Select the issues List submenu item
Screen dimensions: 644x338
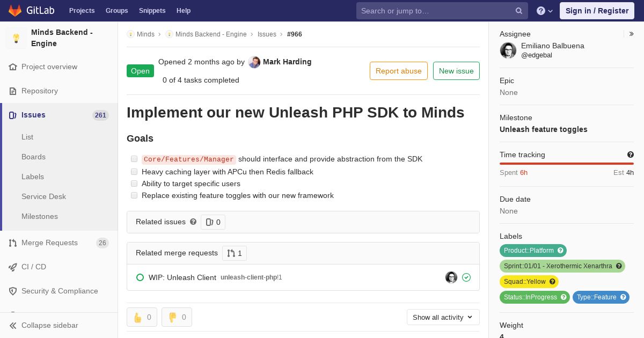[x=27, y=137]
